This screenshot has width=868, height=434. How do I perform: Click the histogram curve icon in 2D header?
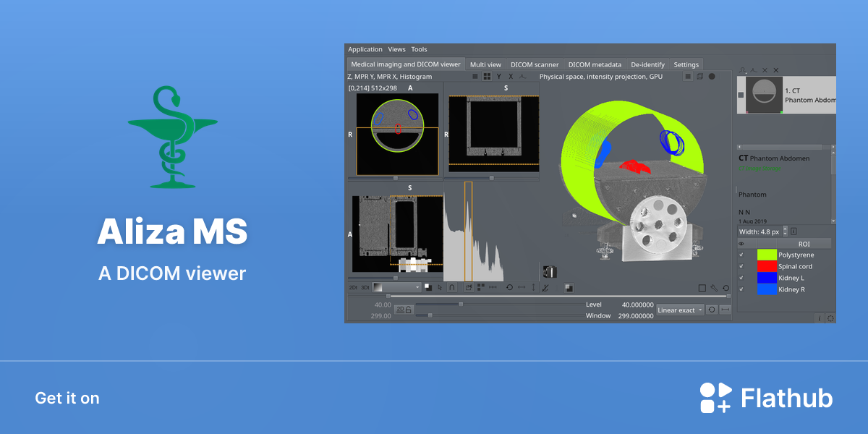click(522, 76)
